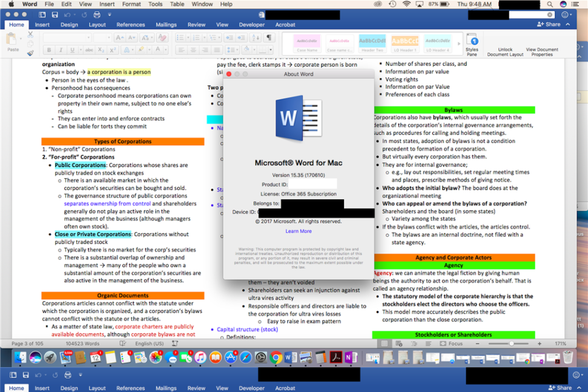588x392 pixels.
Task: Click the Increase Font Size icon
Action: coord(119,38)
